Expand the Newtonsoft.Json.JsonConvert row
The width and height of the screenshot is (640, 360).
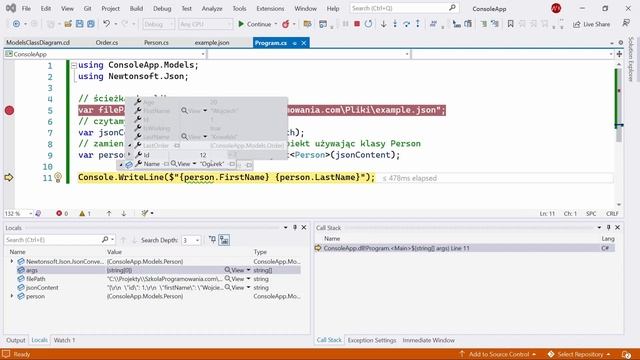coord(12,261)
